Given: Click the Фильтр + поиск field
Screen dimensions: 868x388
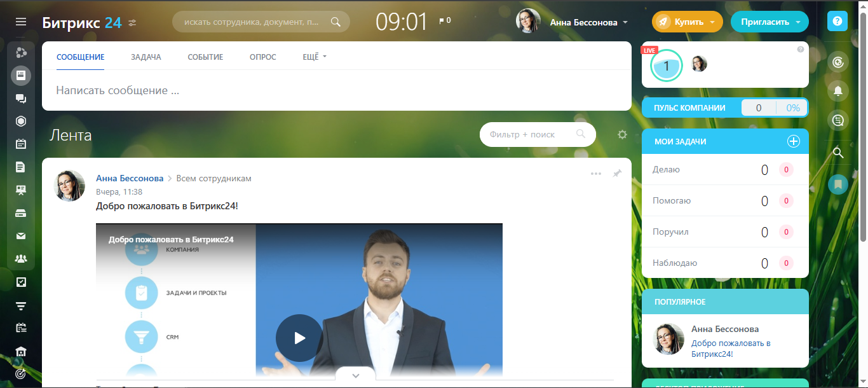Looking at the screenshot, I should click(538, 134).
